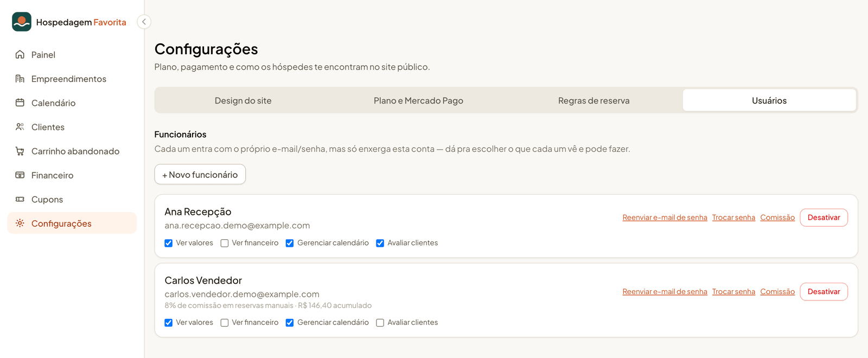Open the Regras de reserva tab

click(594, 100)
